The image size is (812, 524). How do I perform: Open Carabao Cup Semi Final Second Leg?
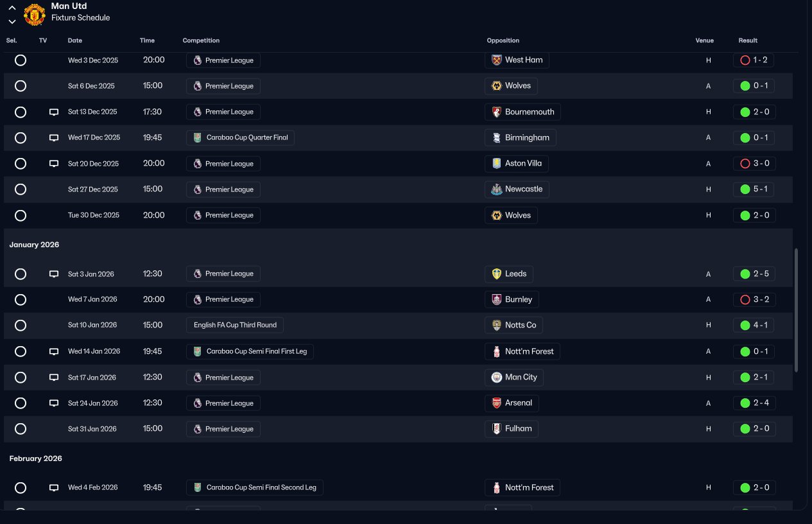pos(255,487)
